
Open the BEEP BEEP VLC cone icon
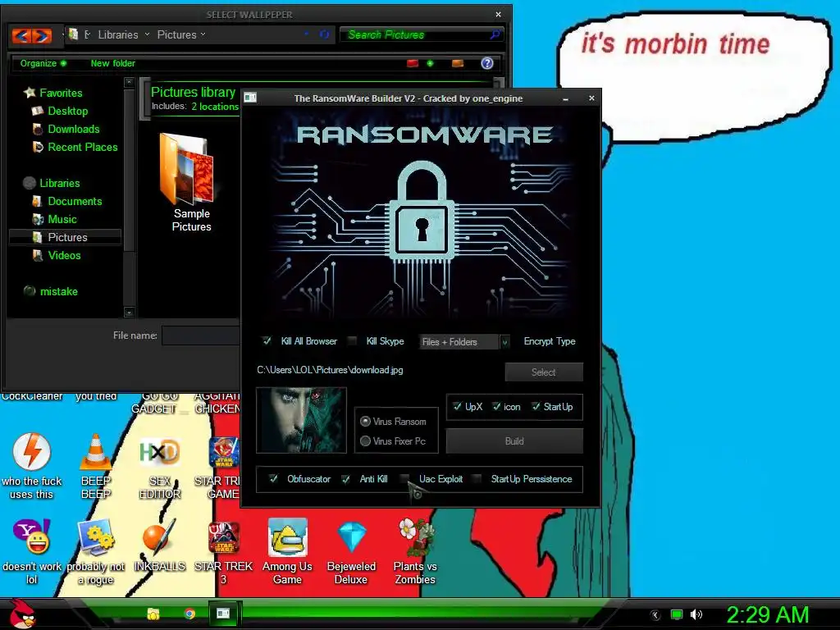coord(95,467)
